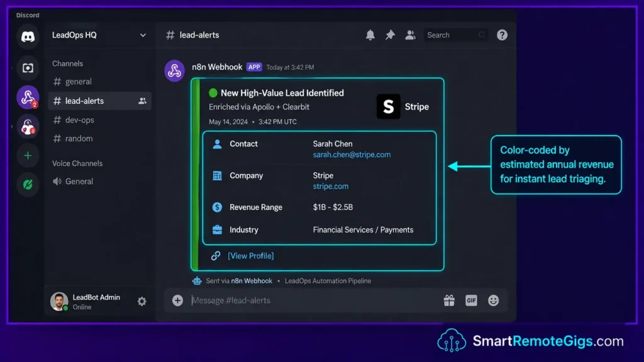Viewport: 644px width, 362px height.
Task: Open the n8n webhook server icon
Action: click(x=28, y=97)
